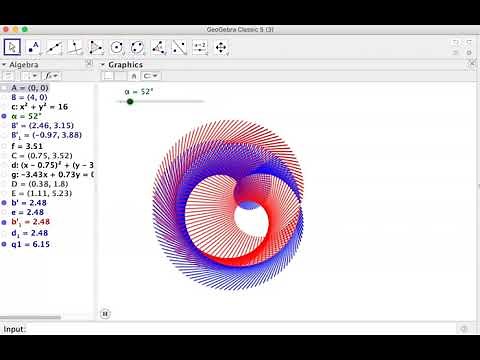Open the Preferences gear icon
Screen dimensions: 480x360
469,52
